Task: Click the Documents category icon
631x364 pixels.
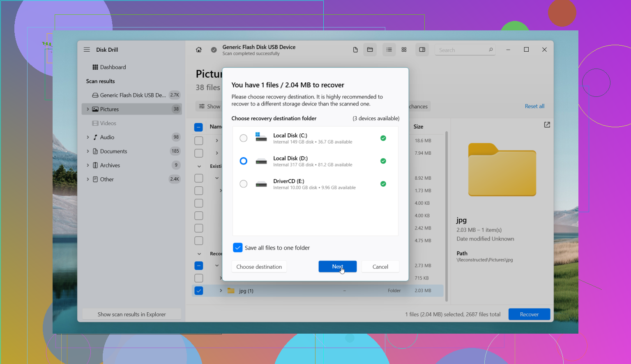Action: click(95, 151)
